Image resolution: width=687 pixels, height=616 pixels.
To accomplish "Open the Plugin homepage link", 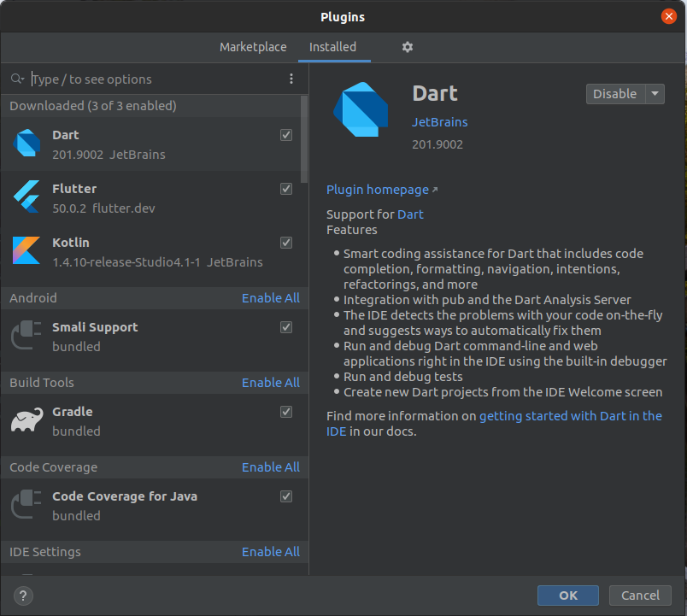I will point(377,189).
